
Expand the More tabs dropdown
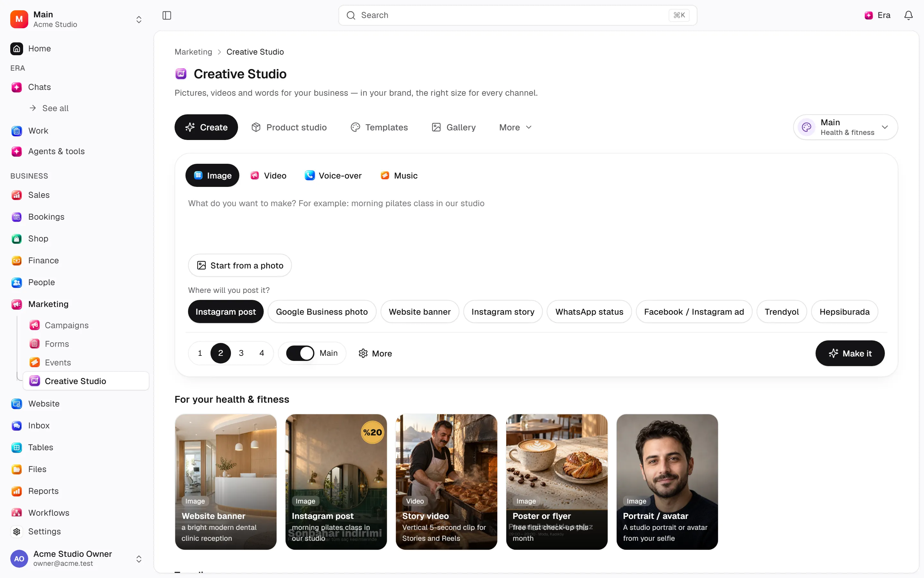[x=516, y=127]
